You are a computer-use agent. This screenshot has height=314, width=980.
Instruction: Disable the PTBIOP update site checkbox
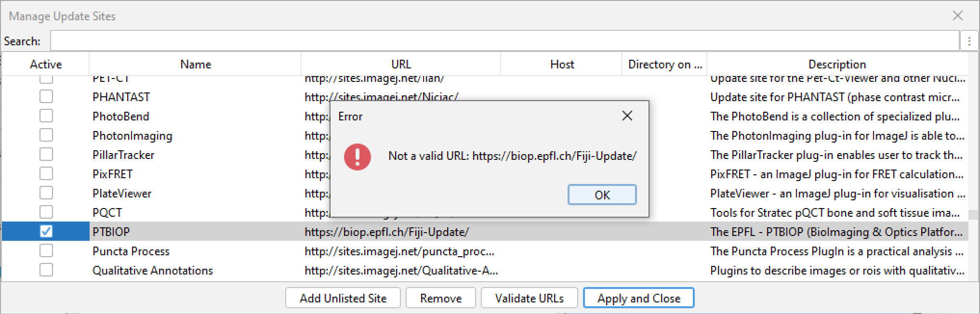tap(46, 231)
